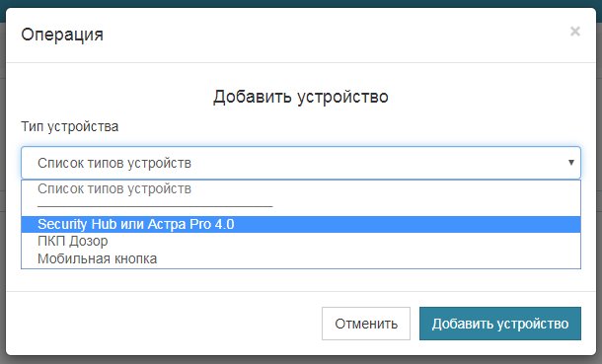This screenshot has width=602, height=364.
Task: Open the Список типов устройств combo box
Action: click(301, 163)
